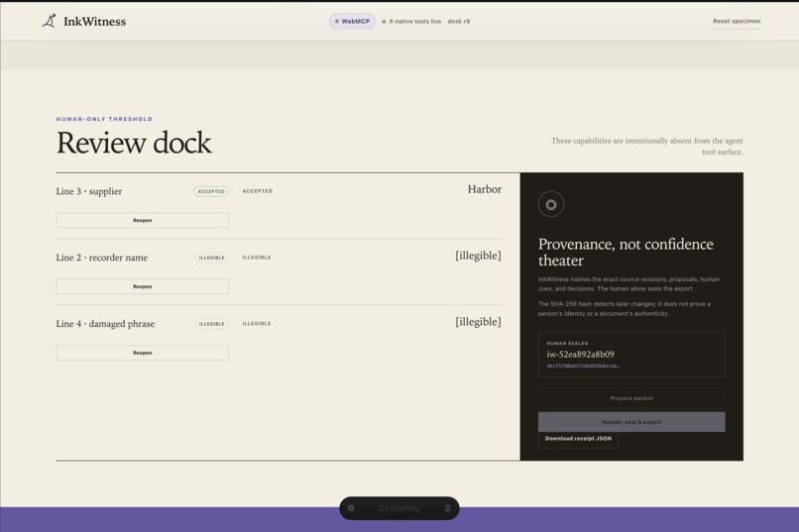Click 'Review dock' heading
The image size is (799, 532).
click(134, 143)
